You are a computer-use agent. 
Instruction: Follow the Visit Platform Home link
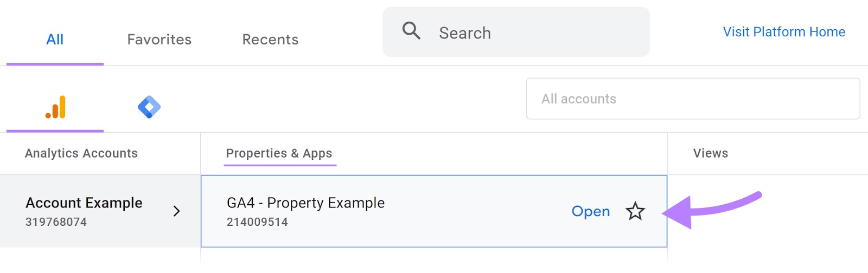tap(783, 32)
